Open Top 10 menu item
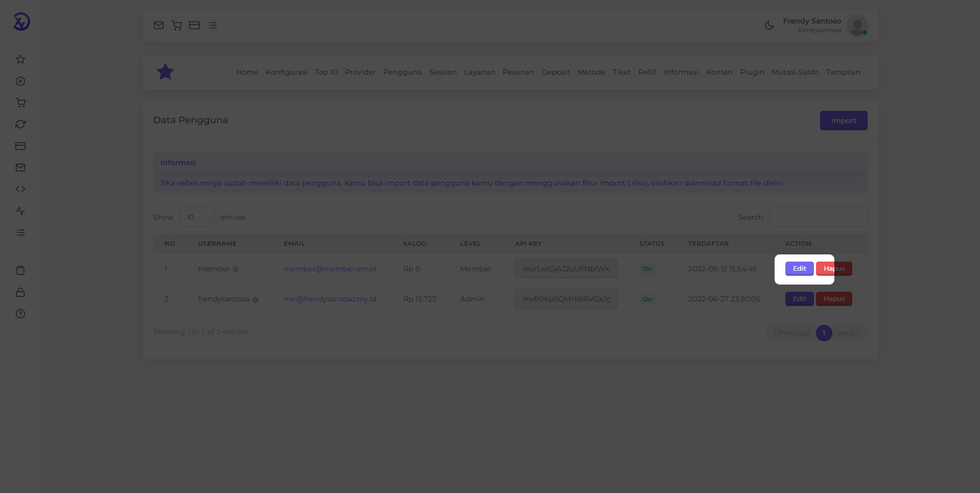The height and width of the screenshot is (493, 980). [326, 72]
